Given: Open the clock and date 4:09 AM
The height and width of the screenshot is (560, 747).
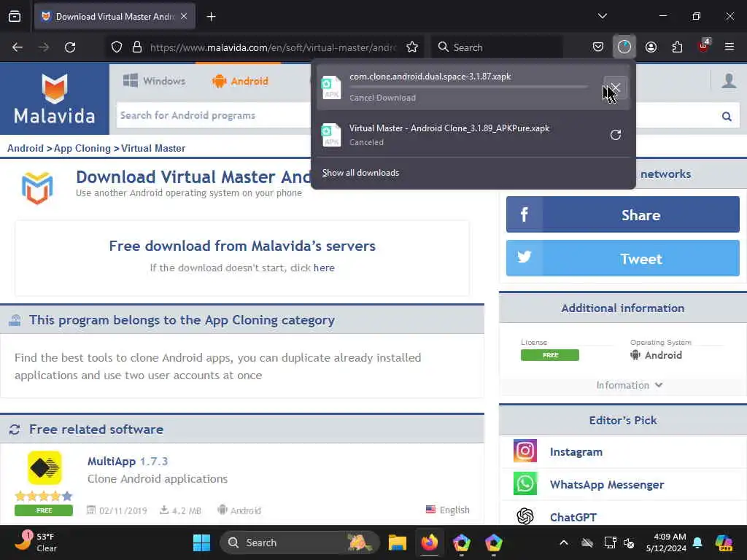Looking at the screenshot, I should pos(666,542).
